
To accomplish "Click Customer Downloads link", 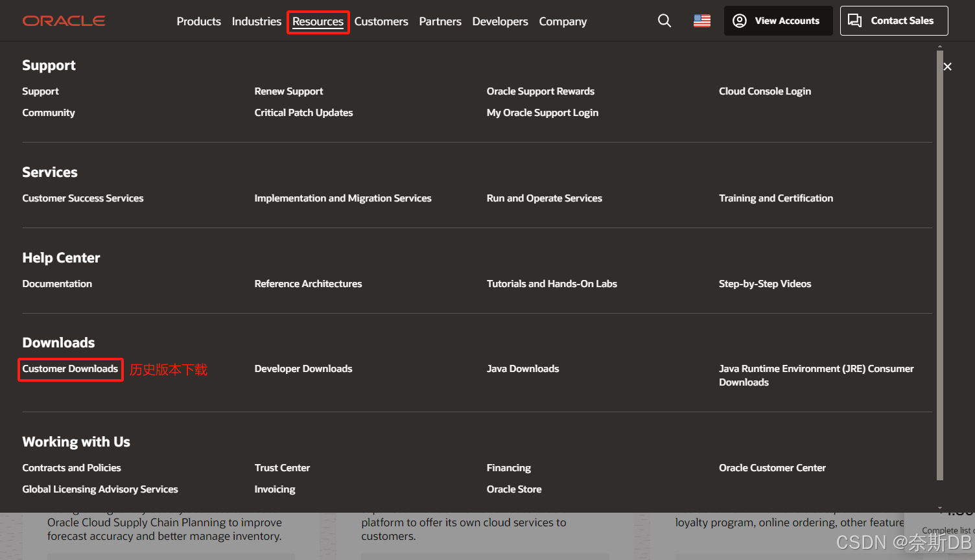I will coord(70,369).
